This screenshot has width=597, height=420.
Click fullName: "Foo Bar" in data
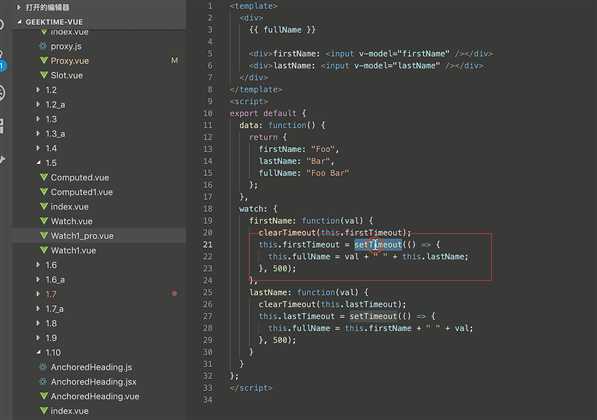point(304,173)
